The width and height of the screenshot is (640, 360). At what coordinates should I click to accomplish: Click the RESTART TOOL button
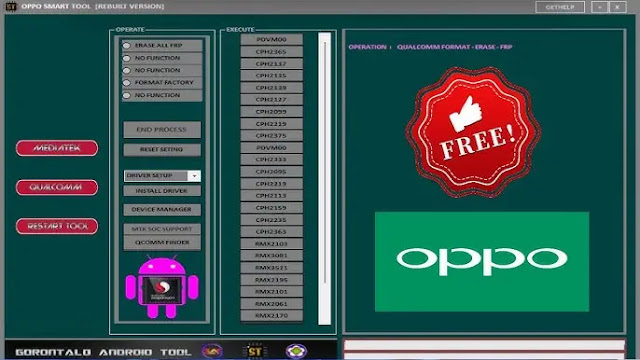coord(57,226)
